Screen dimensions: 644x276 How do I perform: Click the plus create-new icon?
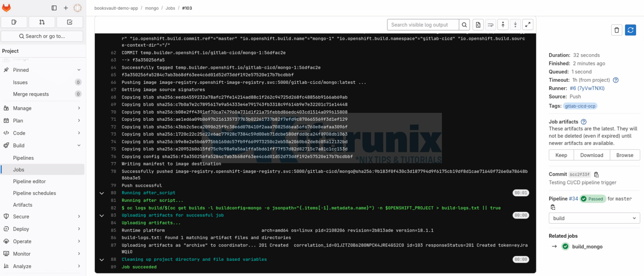(66, 8)
